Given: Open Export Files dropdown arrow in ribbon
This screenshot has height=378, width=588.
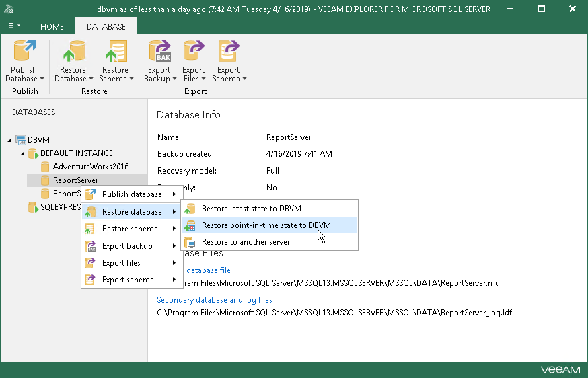Looking at the screenshot, I should 203,79.
